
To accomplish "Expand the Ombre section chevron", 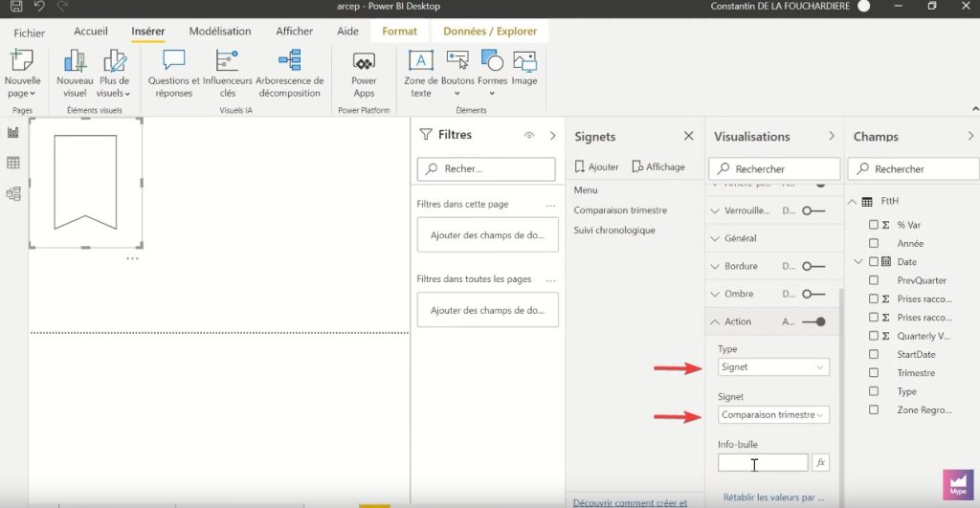I will [715, 294].
